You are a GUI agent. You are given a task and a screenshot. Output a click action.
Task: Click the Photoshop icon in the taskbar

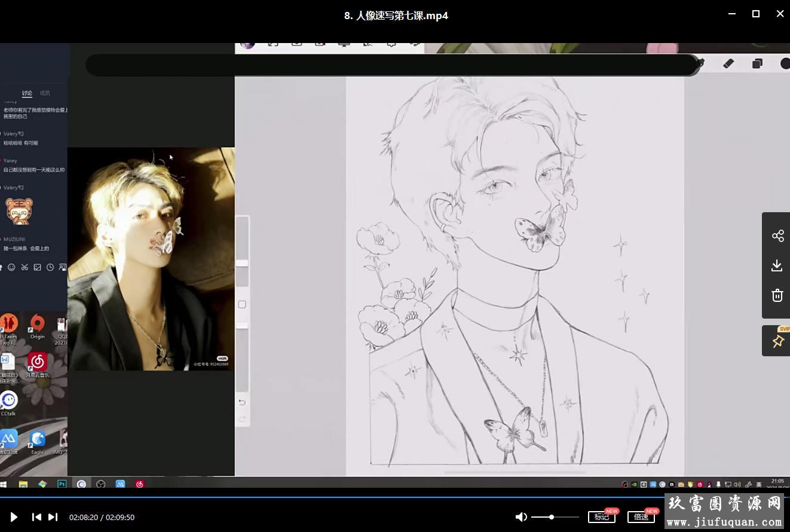62,484
